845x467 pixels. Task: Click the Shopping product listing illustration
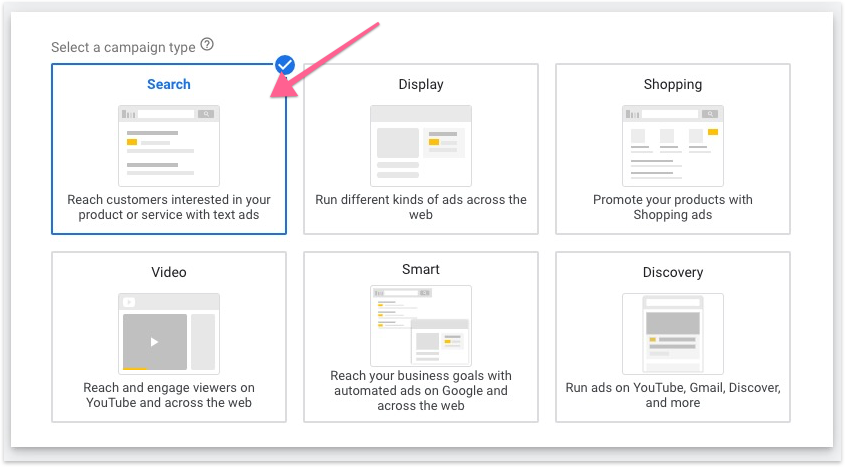coord(672,145)
